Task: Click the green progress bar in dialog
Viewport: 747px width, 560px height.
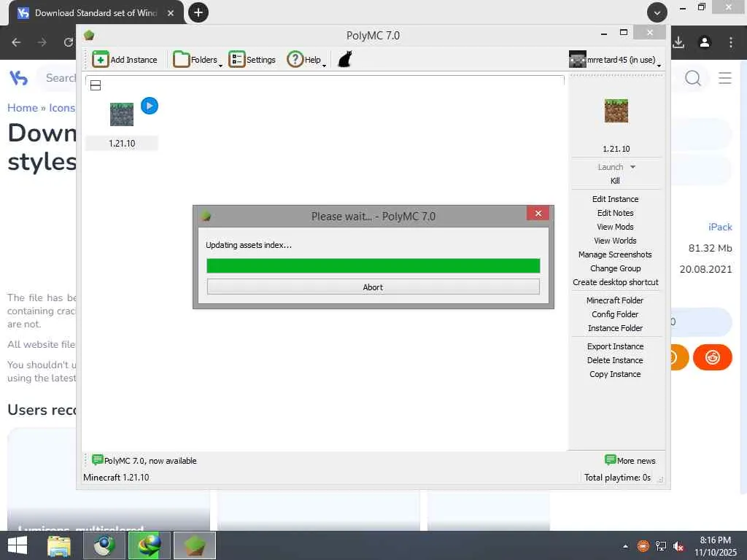Action: [373, 265]
